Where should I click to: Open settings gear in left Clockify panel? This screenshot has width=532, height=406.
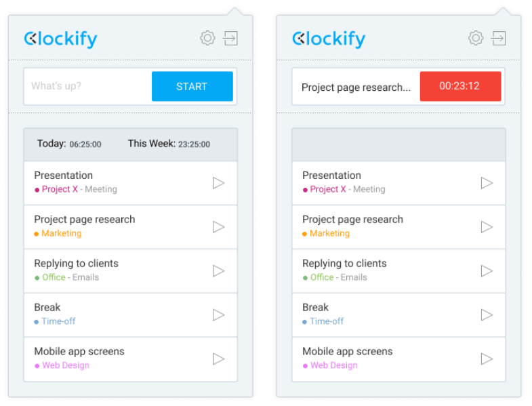click(207, 38)
